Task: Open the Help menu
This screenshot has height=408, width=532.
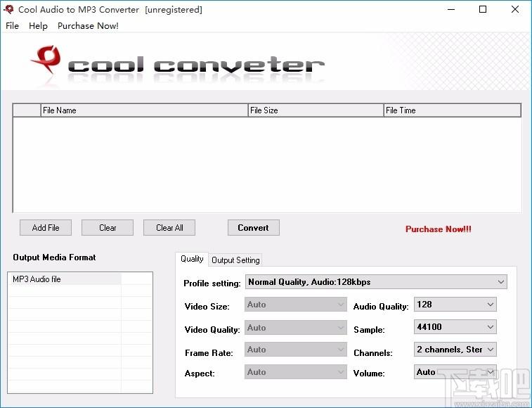Action: [38, 26]
